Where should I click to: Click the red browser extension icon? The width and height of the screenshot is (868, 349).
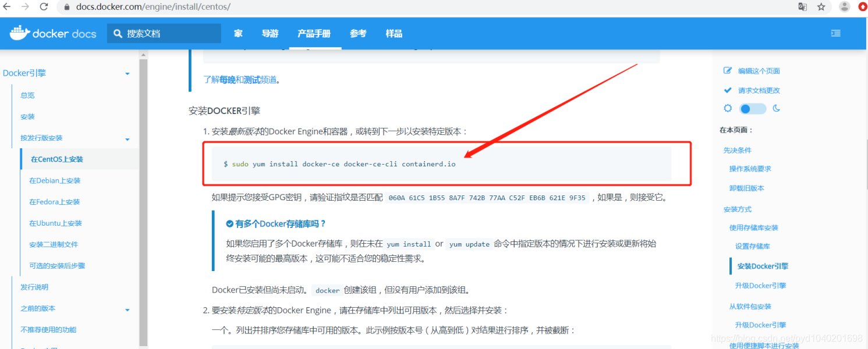click(x=863, y=7)
